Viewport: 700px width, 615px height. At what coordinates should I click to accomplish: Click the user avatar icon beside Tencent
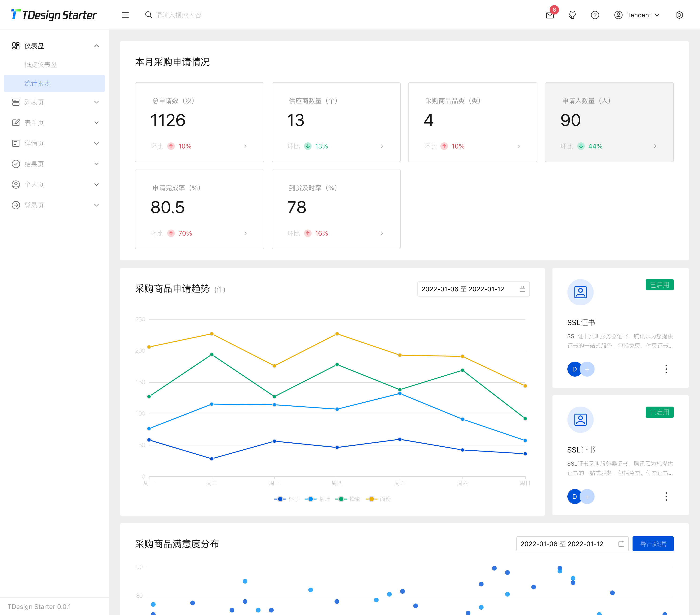point(618,15)
